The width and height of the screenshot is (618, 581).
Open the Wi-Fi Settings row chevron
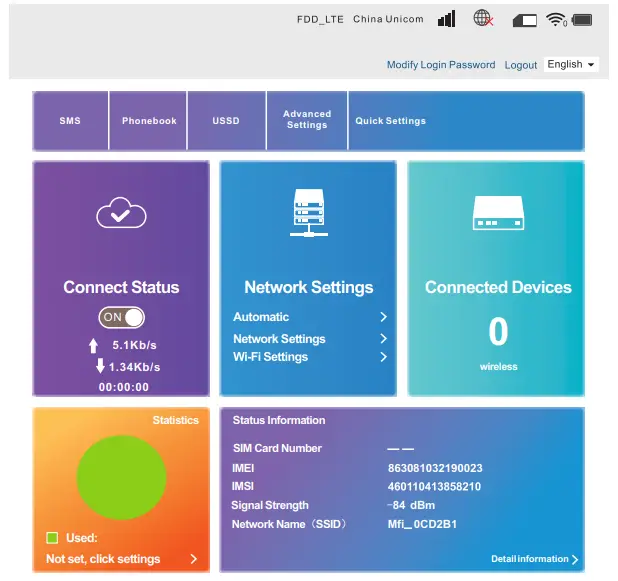coord(383,357)
